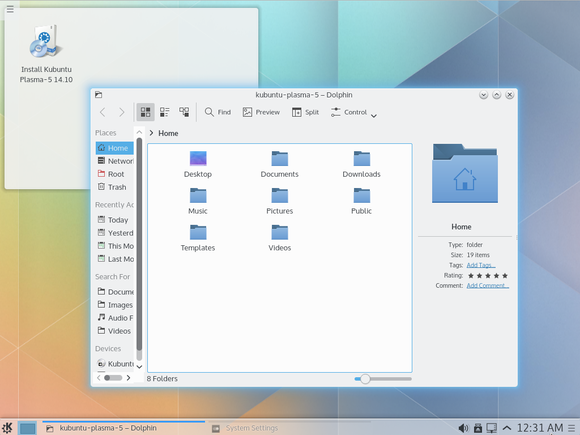Select the Public folder icon
Screen dimensions: 580x435
click(361, 195)
